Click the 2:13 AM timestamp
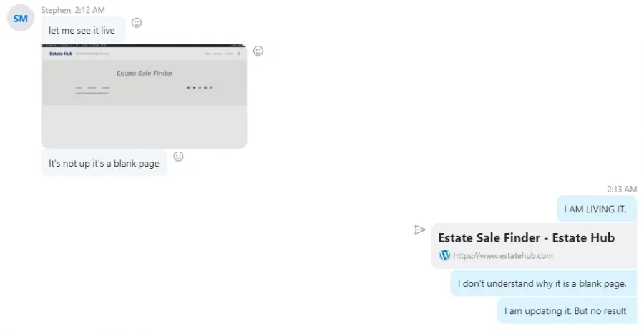This screenshot has width=644, height=334. (622, 189)
